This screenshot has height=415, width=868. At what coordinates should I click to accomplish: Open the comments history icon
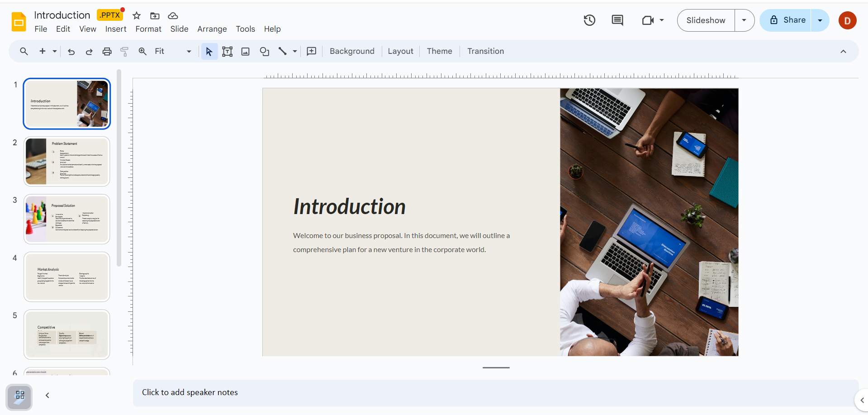[617, 20]
